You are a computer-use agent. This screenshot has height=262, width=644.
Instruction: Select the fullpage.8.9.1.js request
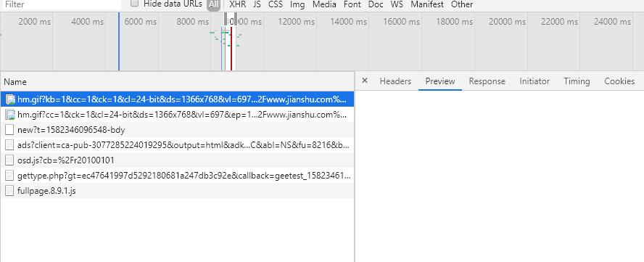pos(177,191)
